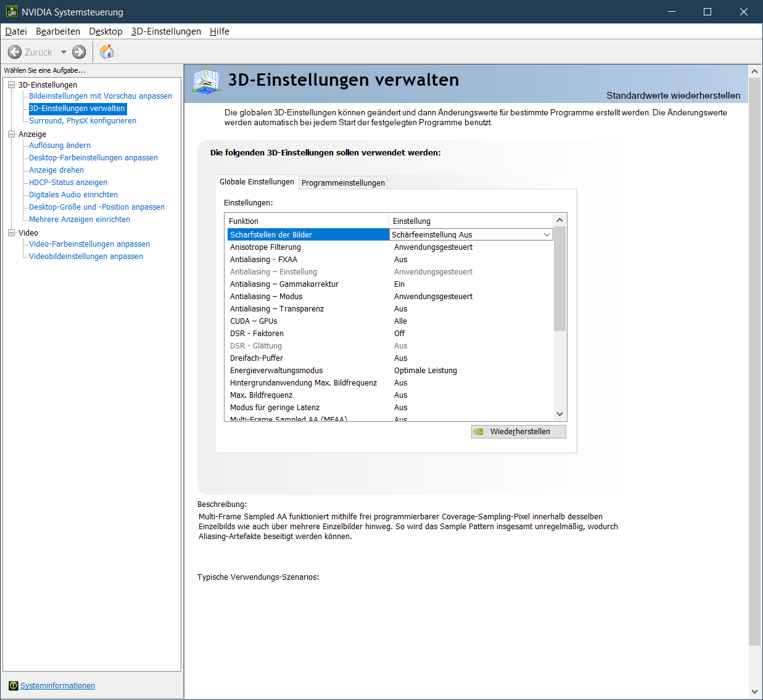Select the Dreifach-Puffer row
The height and width of the screenshot is (700, 763).
coord(390,358)
